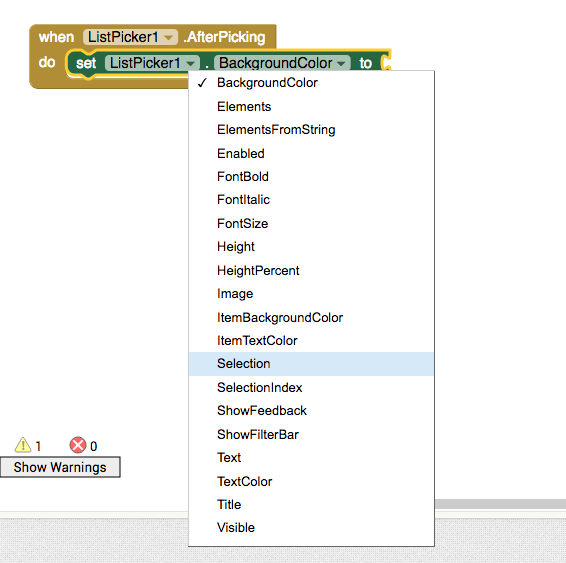566x563 pixels.
Task: Click the 'set' label on the green block
Action: point(86,63)
